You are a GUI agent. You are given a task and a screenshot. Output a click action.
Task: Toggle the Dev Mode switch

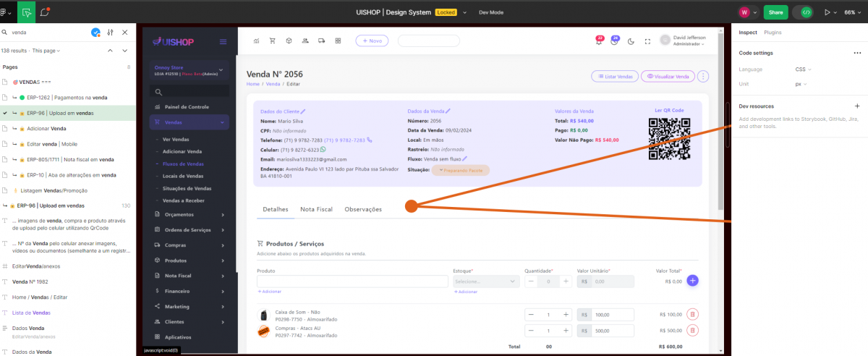tap(806, 12)
